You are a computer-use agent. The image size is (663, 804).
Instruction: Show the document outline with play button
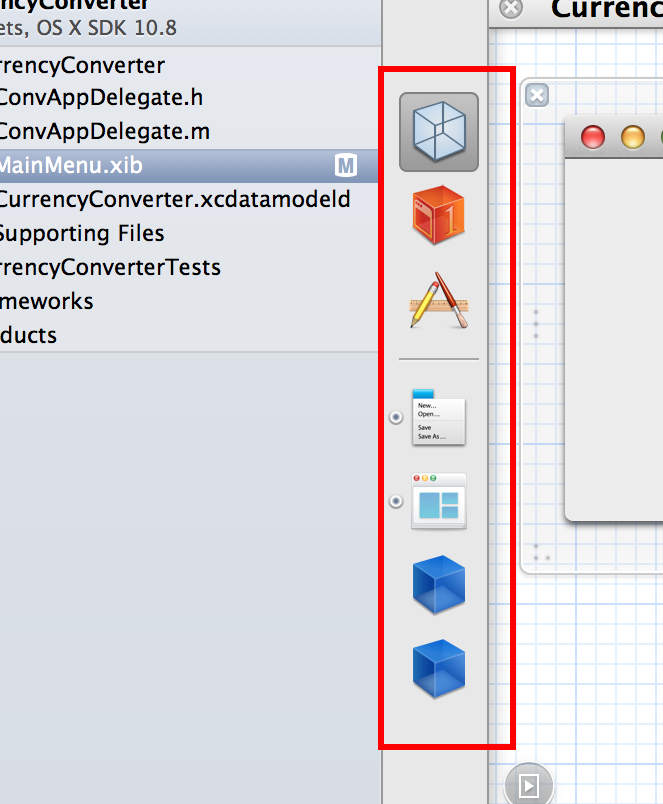coord(529,785)
